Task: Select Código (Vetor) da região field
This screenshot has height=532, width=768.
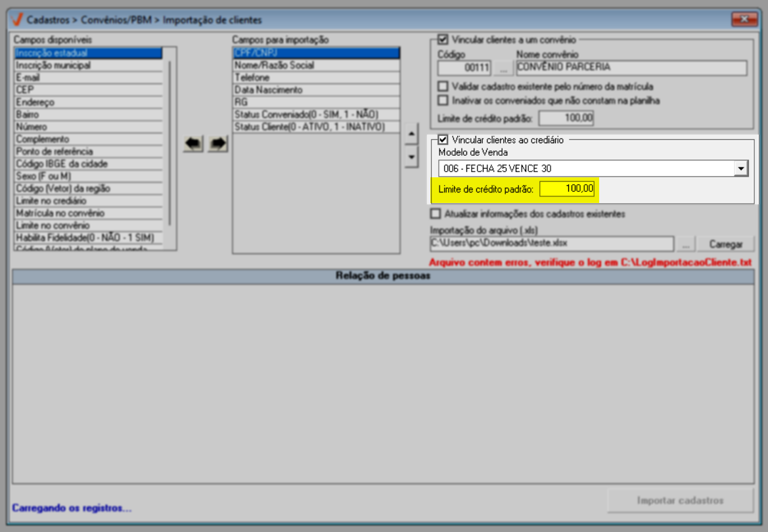Action: (88, 188)
